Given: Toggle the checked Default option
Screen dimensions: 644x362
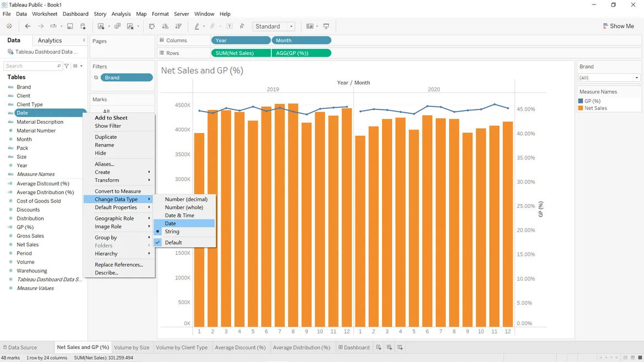Looking at the screenshot, I should click(173, 243).
